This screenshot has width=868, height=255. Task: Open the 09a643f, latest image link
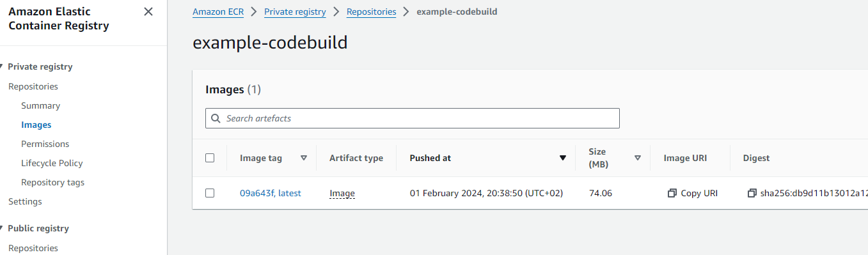tap(270, 193)
